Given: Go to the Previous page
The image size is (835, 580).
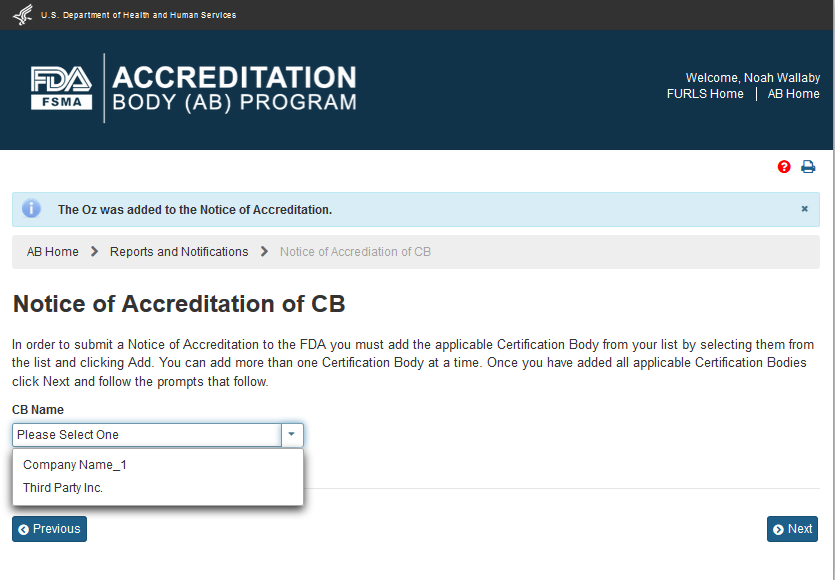Looking at the screenshot, I should click(x=49, y=529).
